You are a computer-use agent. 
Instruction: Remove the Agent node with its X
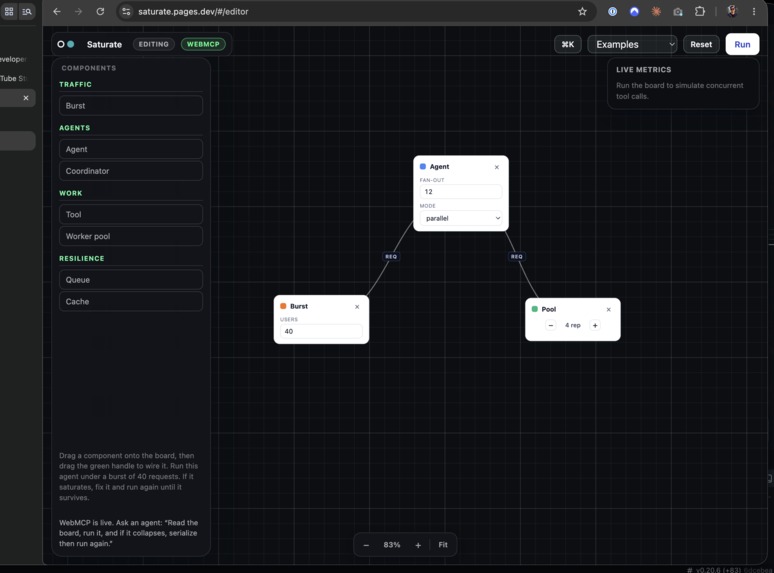(x=497, y=167)
